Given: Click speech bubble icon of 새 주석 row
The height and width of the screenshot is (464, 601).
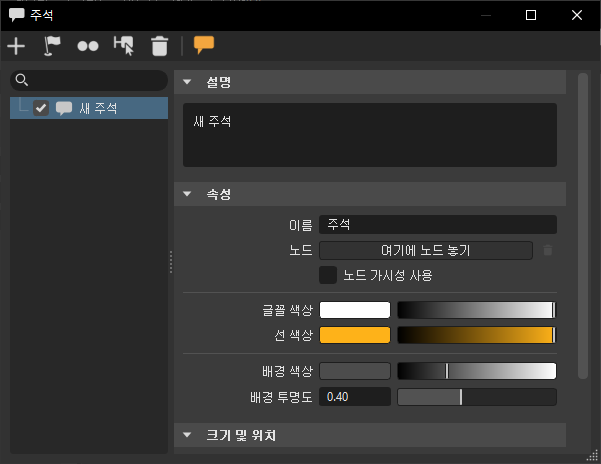Looking at the screenshot, I should 64,108.
